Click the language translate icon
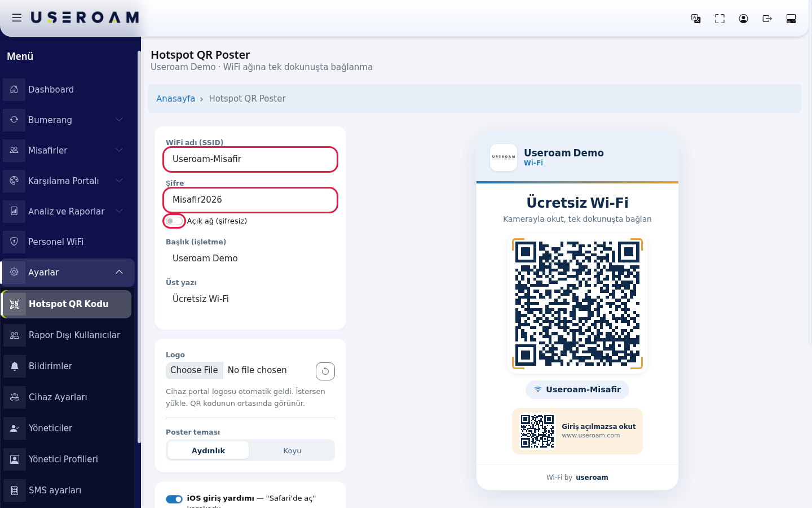The width and height of the screenshot is (812, 508). coord(696,19)
